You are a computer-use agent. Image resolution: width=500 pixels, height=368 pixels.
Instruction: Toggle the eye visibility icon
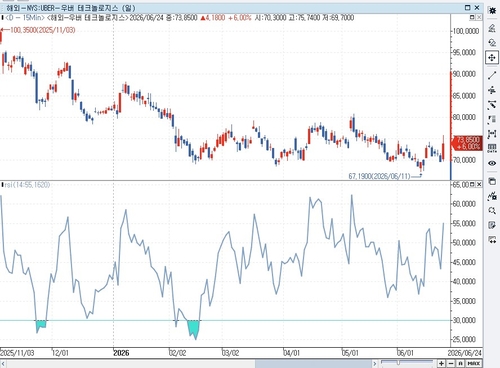click(492, 163)
